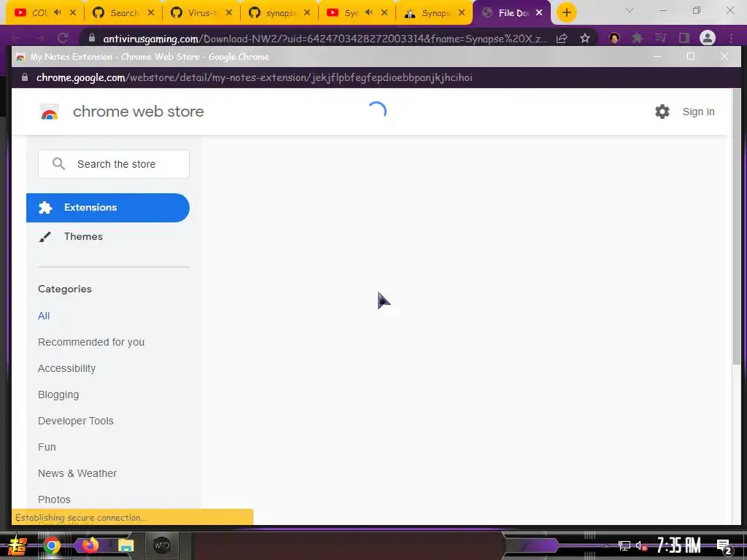Open the Chrome extensions puzzle icon
747x560 pixels.
638,38
